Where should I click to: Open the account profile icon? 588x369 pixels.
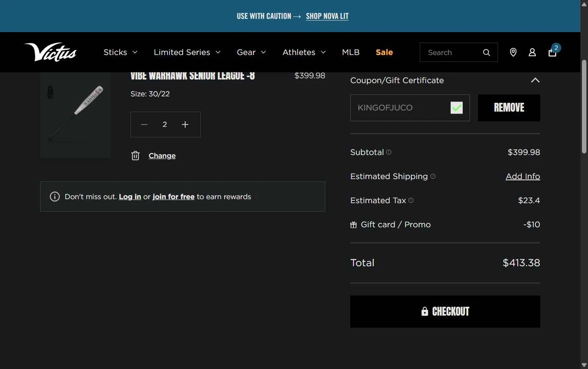point(532,52)
